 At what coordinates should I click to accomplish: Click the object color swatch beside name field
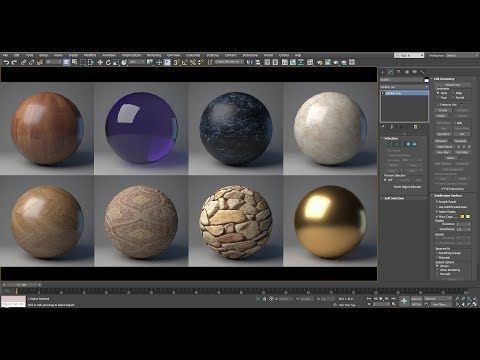click(x=426, y=80)
